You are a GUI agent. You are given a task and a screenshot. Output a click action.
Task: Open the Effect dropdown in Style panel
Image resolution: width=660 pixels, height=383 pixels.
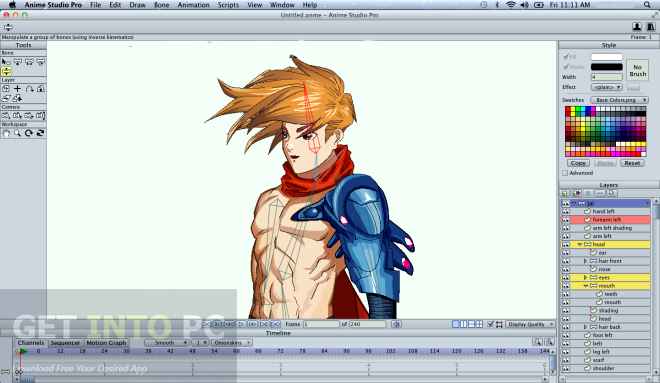[607, 87]
